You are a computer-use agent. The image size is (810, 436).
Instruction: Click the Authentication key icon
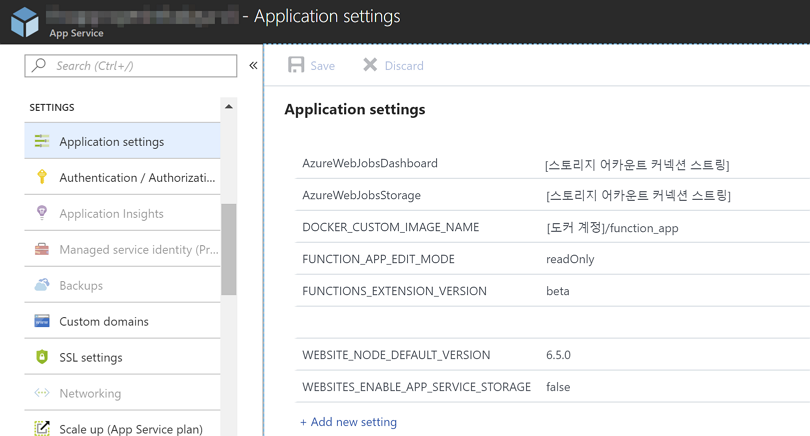(42, 178)
